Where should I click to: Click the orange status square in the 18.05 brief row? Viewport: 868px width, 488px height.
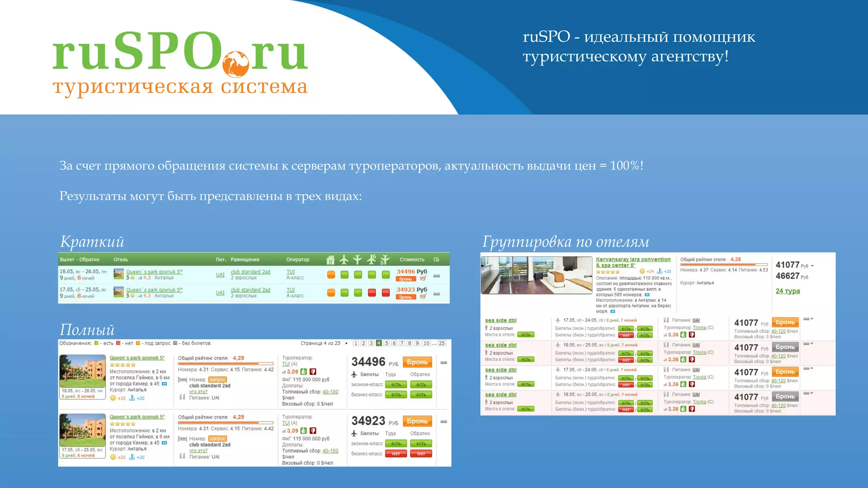(x=331, y=274)
